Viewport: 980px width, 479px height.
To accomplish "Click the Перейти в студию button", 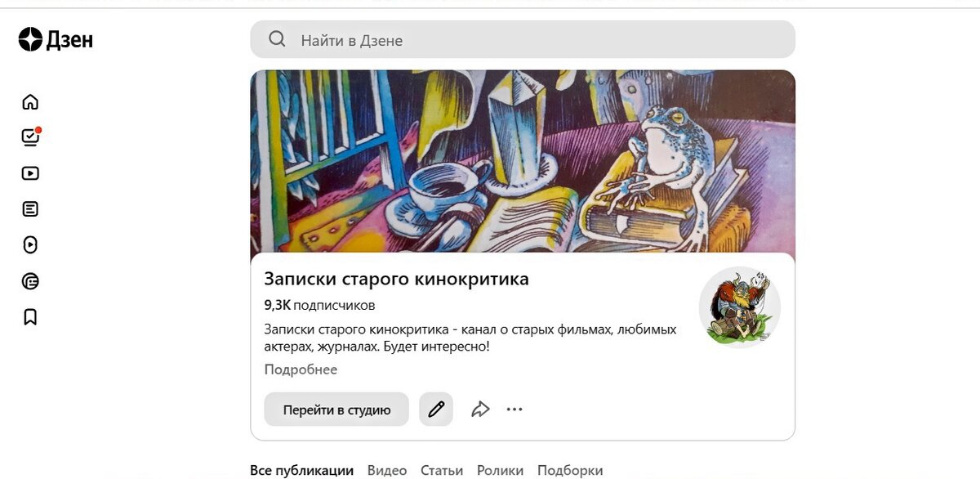I will click(x=336, y=410).
